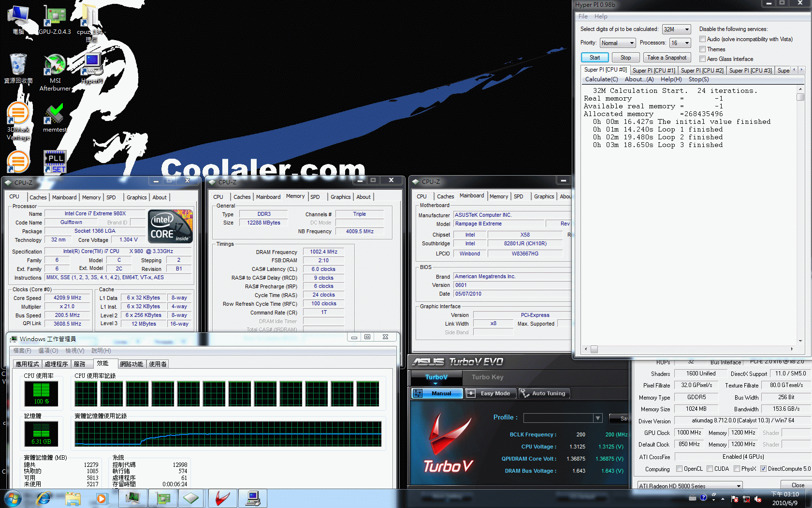Click the Show Desktop strip at taskbar end
The image size is (812, 508).
[x=809, y=499]
